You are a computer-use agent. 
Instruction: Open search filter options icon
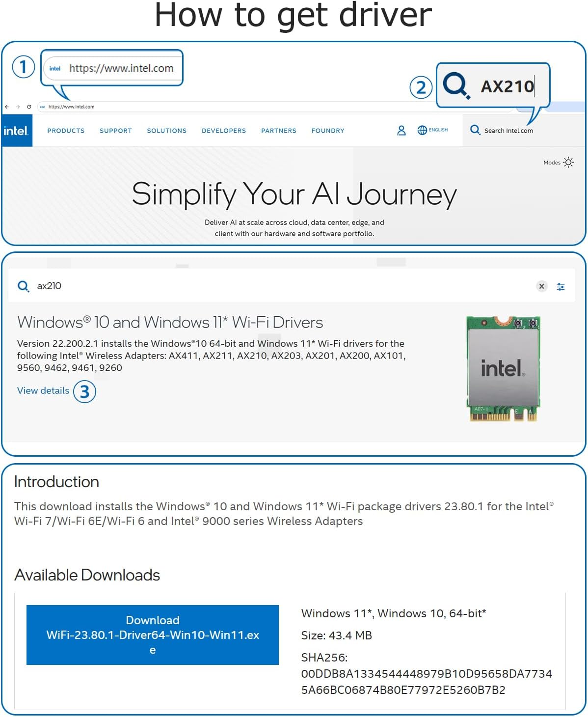tap(561, 286)
